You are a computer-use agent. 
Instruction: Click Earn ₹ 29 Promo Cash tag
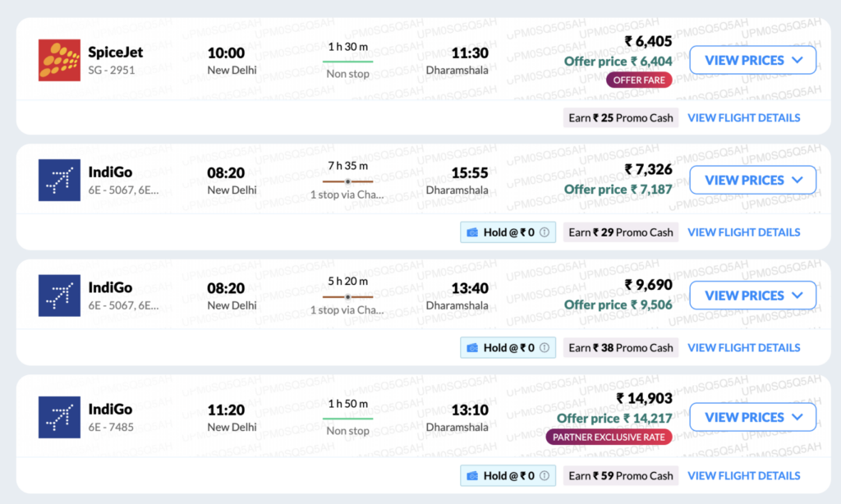tap(621, 232)
